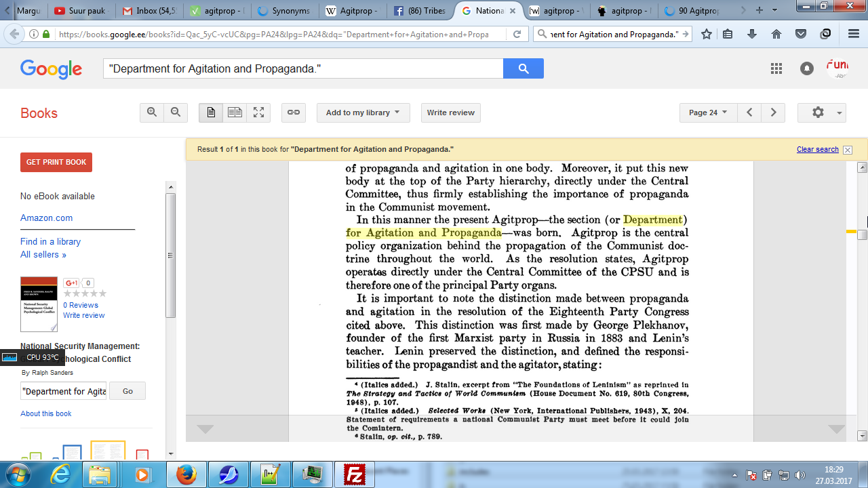Click the Books heading link
The image size is (868, 488).
39,113
